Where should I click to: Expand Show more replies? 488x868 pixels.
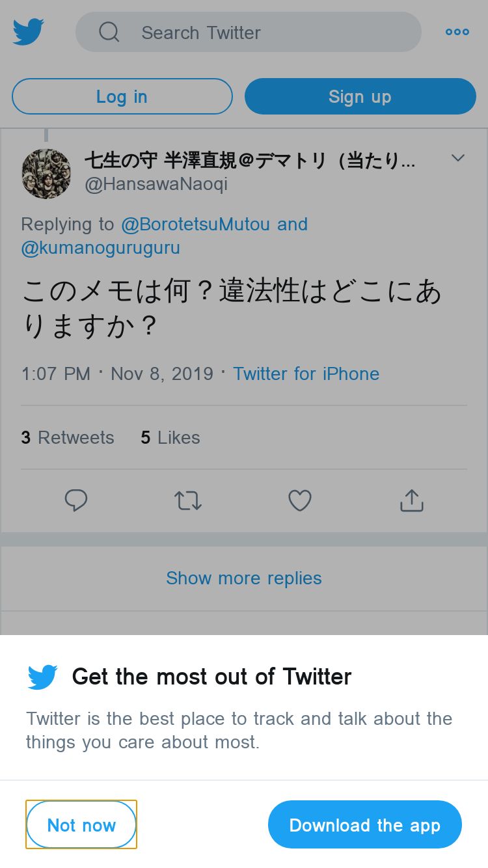[244, 578]
